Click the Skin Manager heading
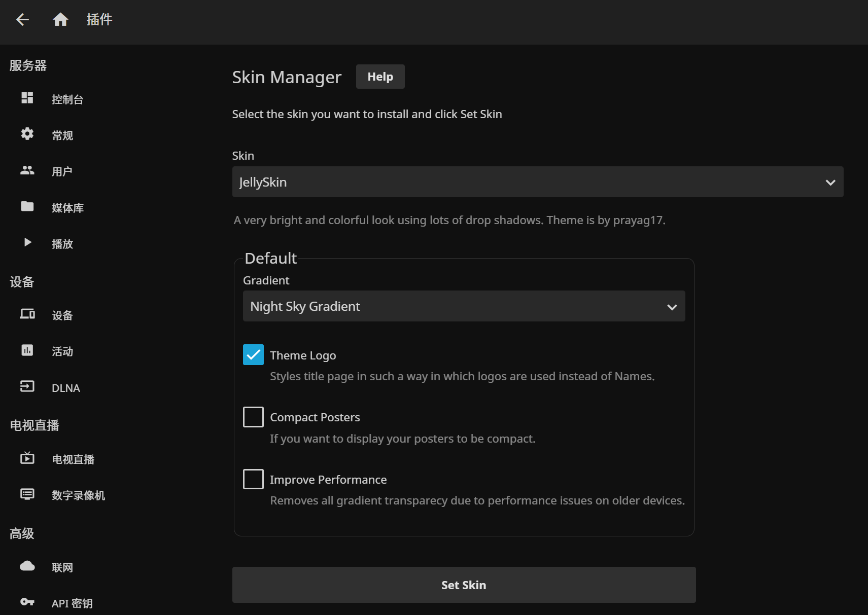Screen dimensions: 868x615 click(287, 77)
